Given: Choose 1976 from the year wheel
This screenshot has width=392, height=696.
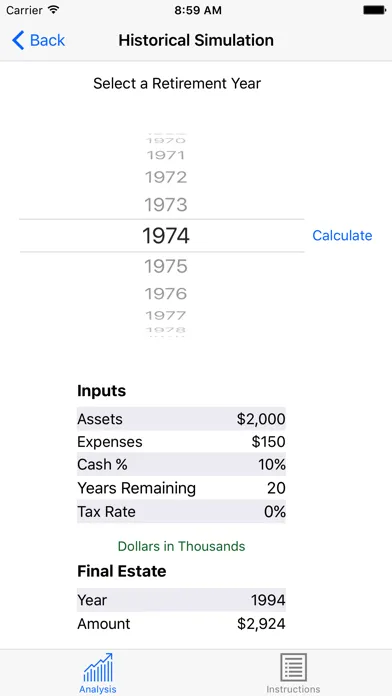Looking at the screenshot, I should 166,294.
